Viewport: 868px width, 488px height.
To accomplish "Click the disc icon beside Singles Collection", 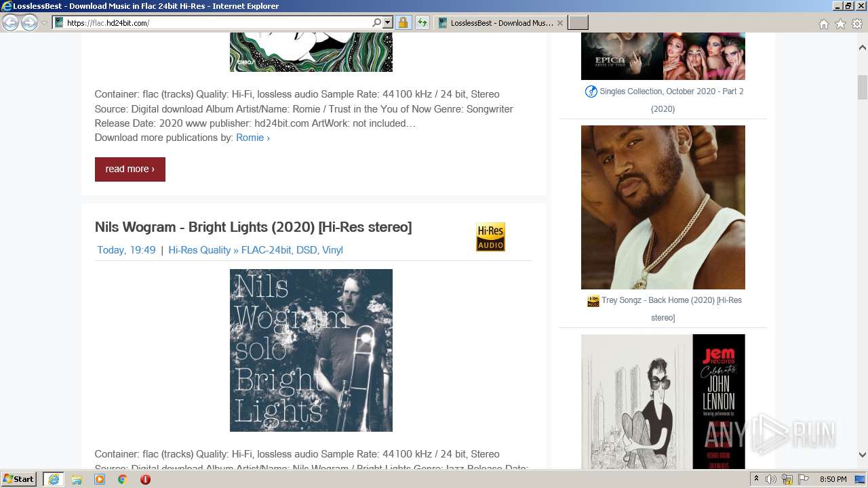I will (591, 91).
